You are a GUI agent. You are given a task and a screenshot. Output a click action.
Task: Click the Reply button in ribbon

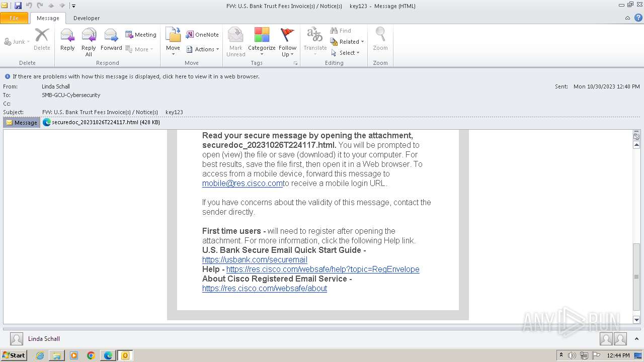click(x=67, y=40)
